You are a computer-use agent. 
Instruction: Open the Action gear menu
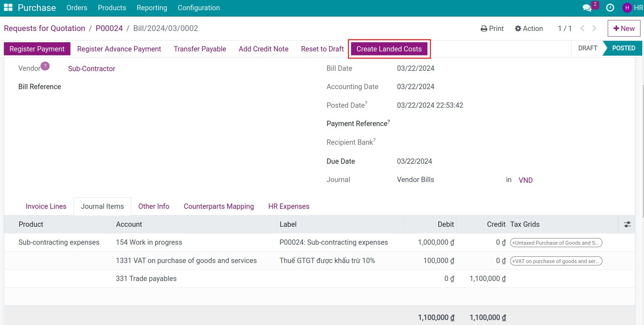coord(529,29)
